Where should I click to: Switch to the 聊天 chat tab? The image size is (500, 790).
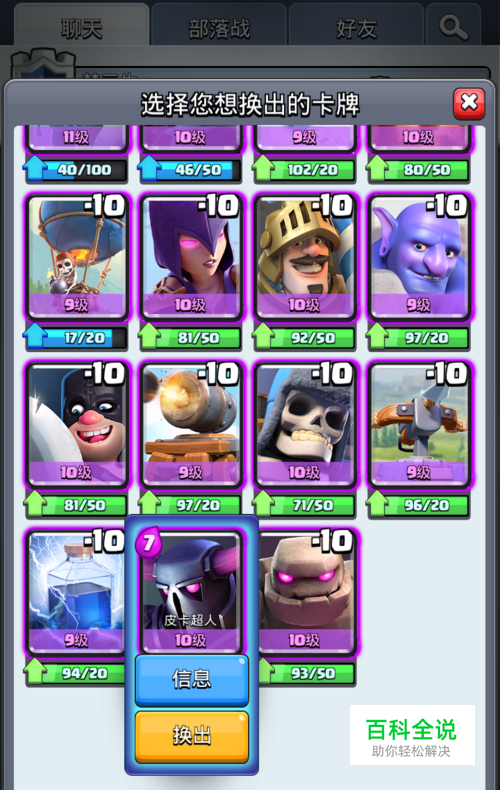82,28
